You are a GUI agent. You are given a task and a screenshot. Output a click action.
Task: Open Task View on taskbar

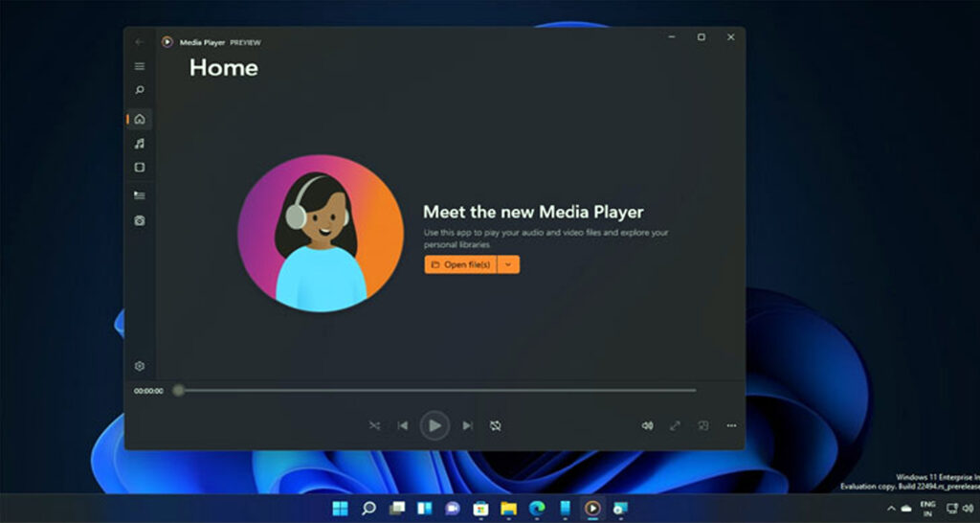397,508
